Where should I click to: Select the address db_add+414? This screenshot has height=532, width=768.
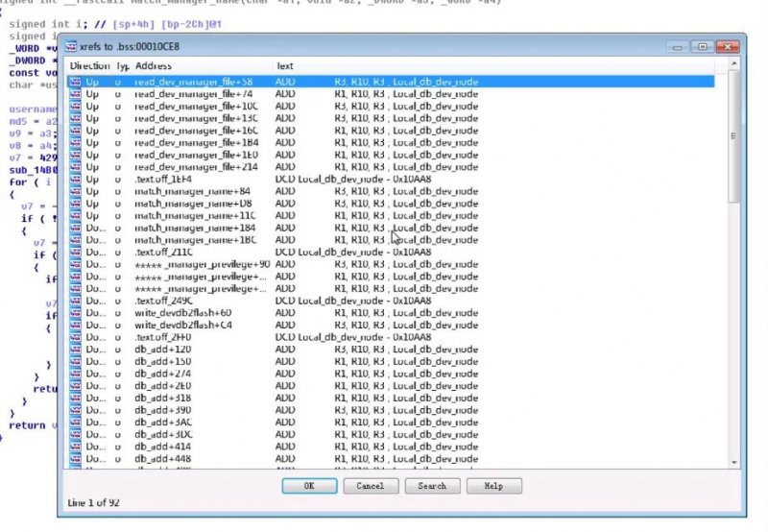162,447
